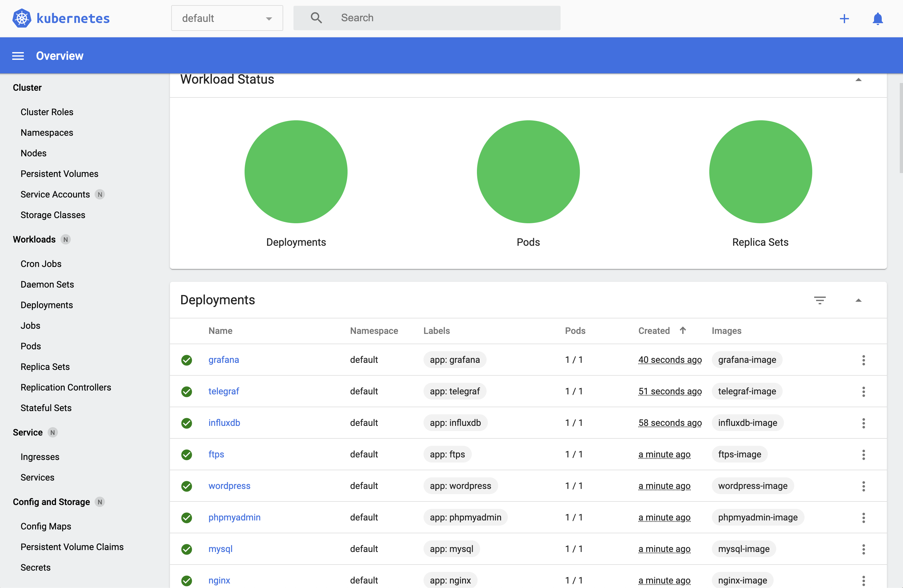This screenshot has height=588, width=903.
Task: Open Daemon Sets in sidebar
Action: [47, 284]
